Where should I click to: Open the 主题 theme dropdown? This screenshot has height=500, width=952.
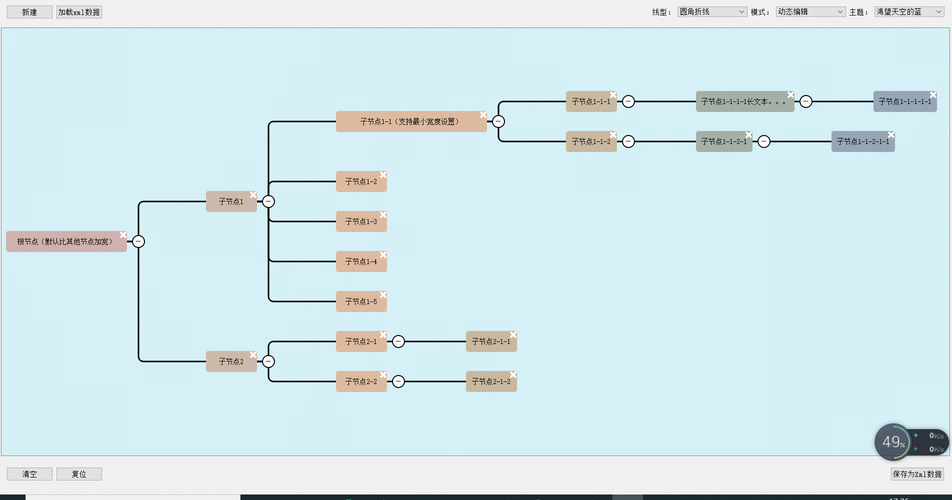[x=909, y=12]
